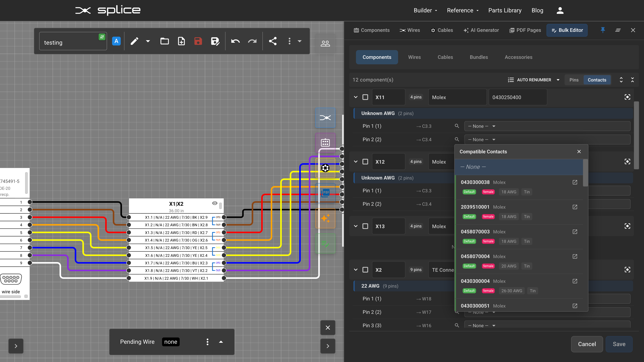644x362 pixels.
Task: Check the X11 component checkbox
Action: (365, 97)
